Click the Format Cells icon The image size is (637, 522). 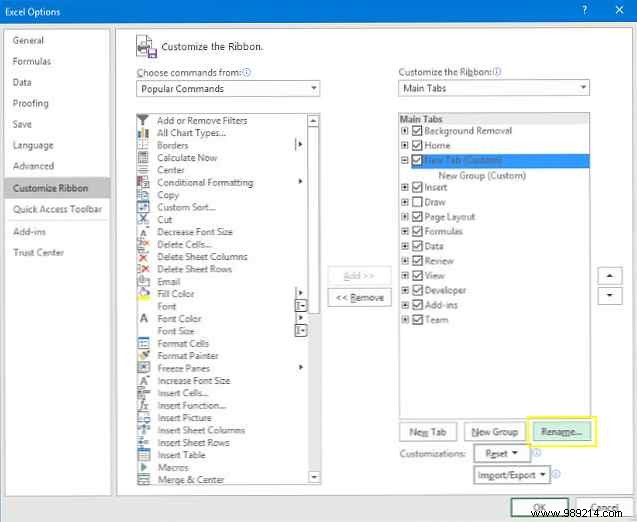point(143,343)
